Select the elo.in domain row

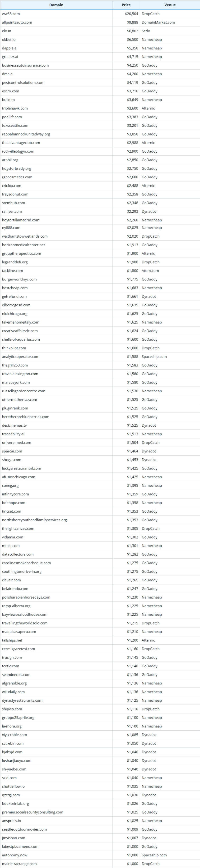click(x=100, y=31)
